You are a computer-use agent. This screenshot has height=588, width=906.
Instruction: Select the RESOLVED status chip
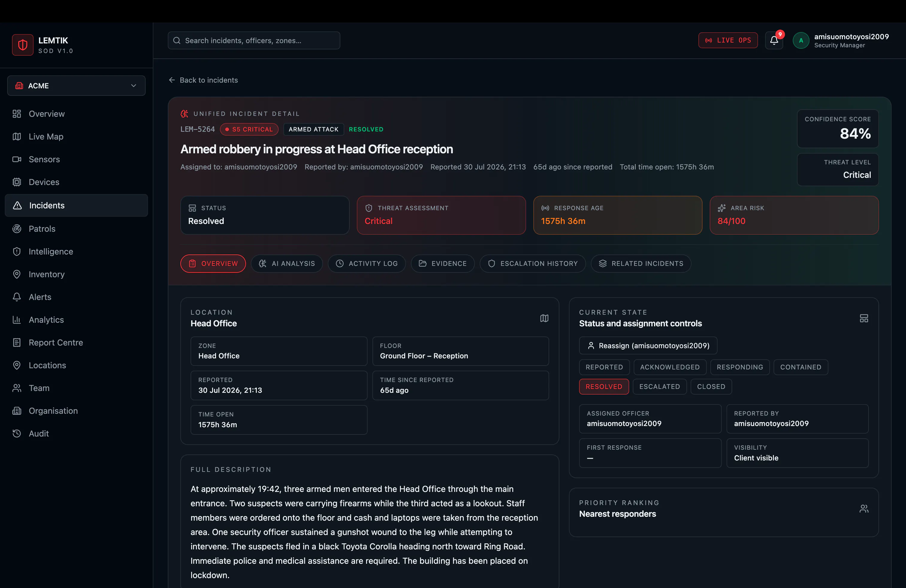point(604,387)
